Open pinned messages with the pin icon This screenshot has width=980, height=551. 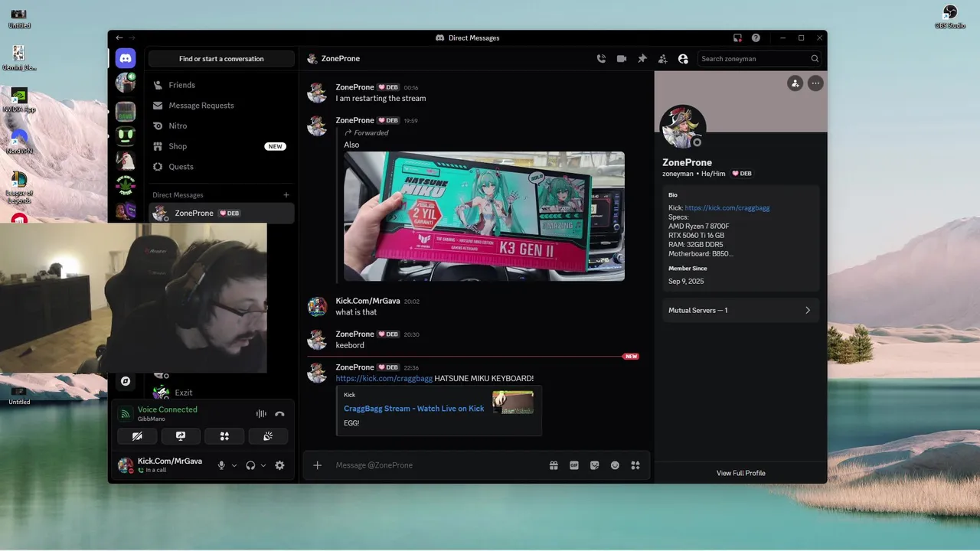click(x=642, y=59)
